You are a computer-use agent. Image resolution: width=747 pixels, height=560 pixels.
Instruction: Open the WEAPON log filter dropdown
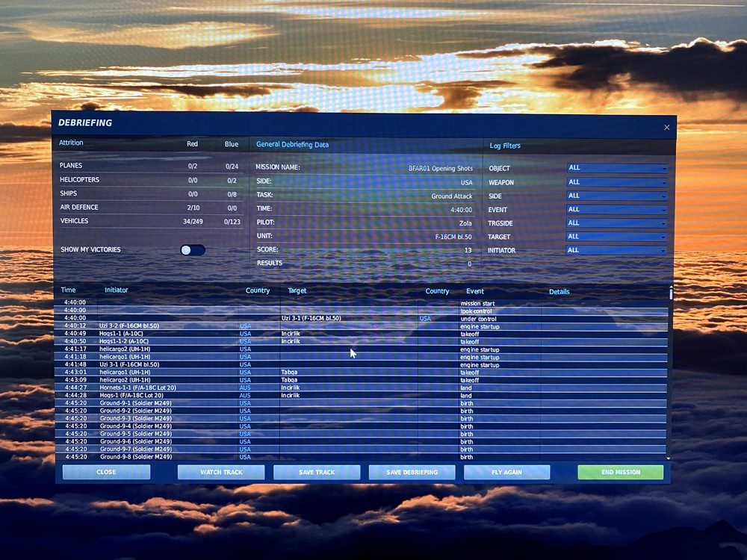tap(617, 182)
